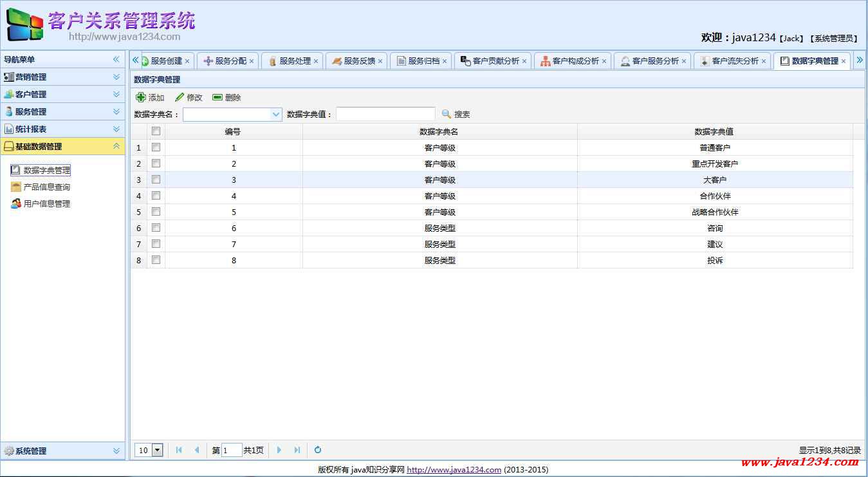Expand the 统计报表 accordion chevron

pyautogui.click(x=116, y=129)
